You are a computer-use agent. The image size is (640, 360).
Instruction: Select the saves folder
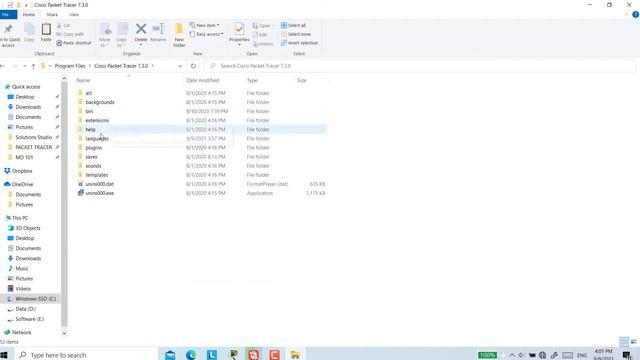[x=91, y=157]
